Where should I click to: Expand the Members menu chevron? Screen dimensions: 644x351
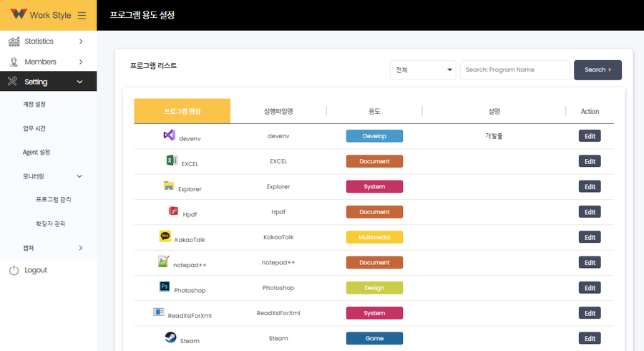point(81,62)
